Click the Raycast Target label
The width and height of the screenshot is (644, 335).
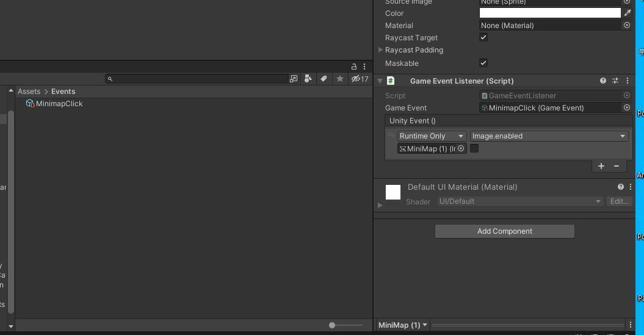(x=411, y=38)
